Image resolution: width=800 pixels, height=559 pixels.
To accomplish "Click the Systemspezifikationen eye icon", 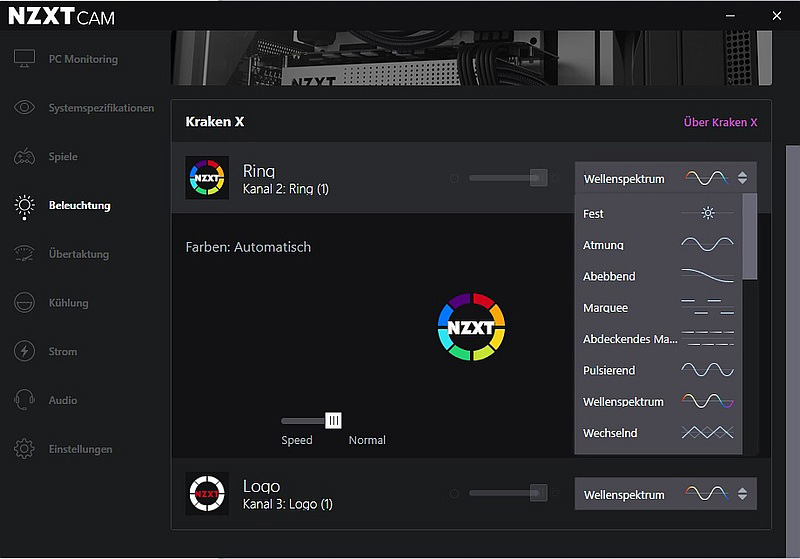I will point(24,107).
